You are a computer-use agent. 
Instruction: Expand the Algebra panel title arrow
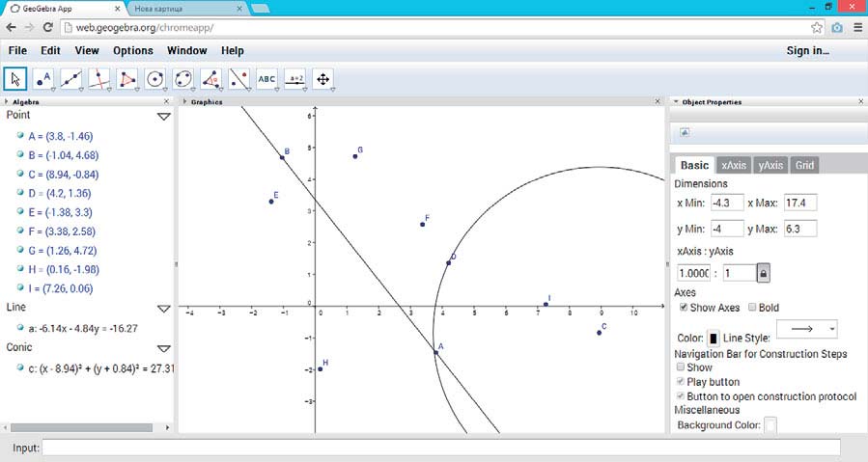6,102
